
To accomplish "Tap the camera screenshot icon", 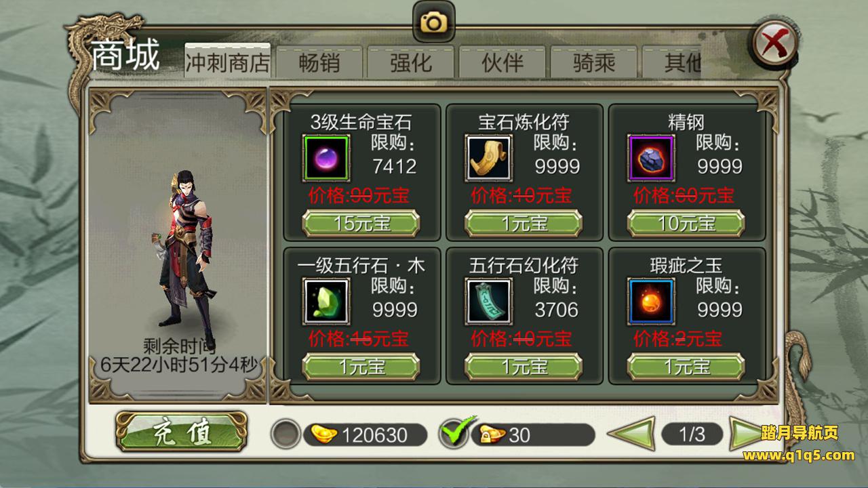I will coord(433,22).
